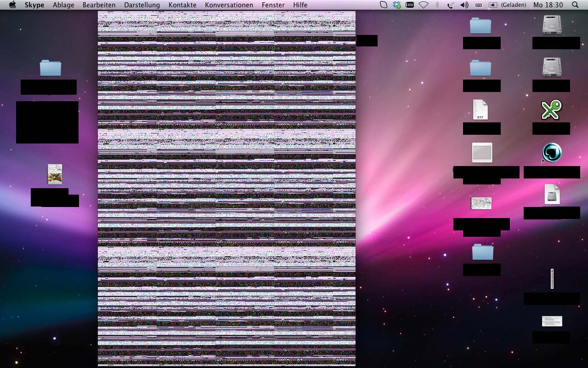Click the rounded-square outline menu bar icon
588x368 pixels.
pos(384,5)
